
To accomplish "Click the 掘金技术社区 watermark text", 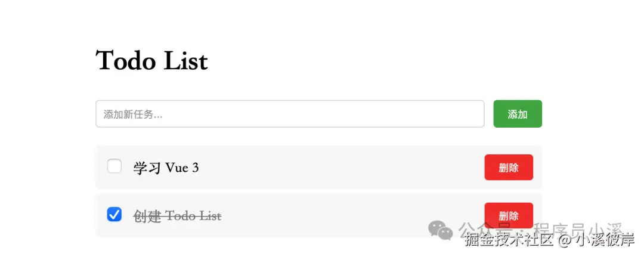I will click(x=510, y=240).
